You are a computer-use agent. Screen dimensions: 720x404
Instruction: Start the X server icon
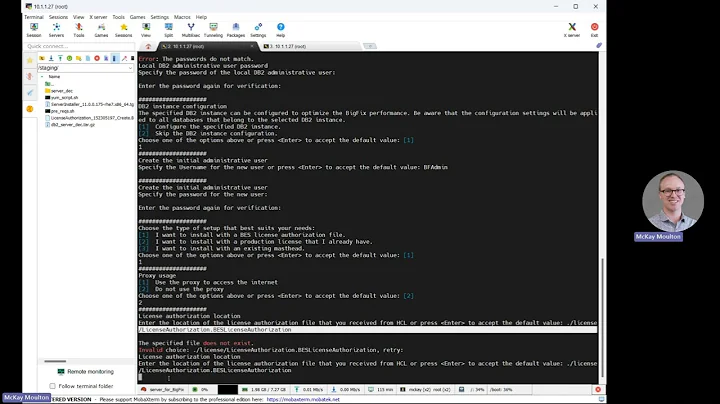pyautogui.click(x=572, y=30)
